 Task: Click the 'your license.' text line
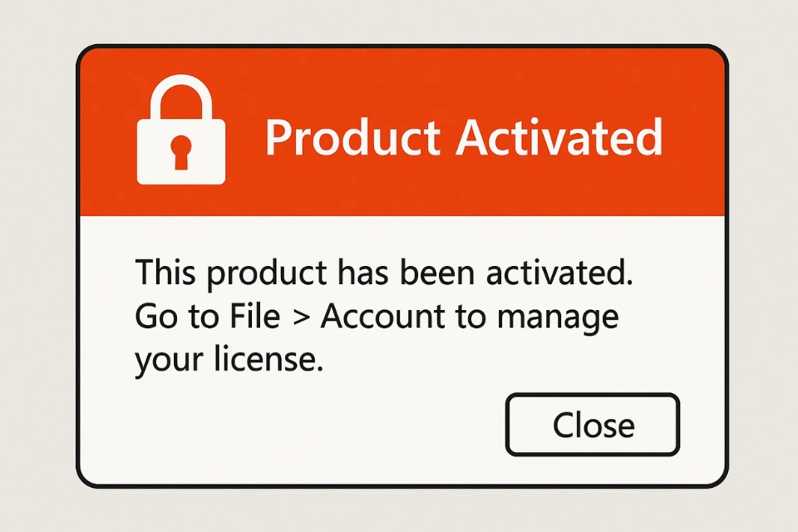(x=228, y=362)
